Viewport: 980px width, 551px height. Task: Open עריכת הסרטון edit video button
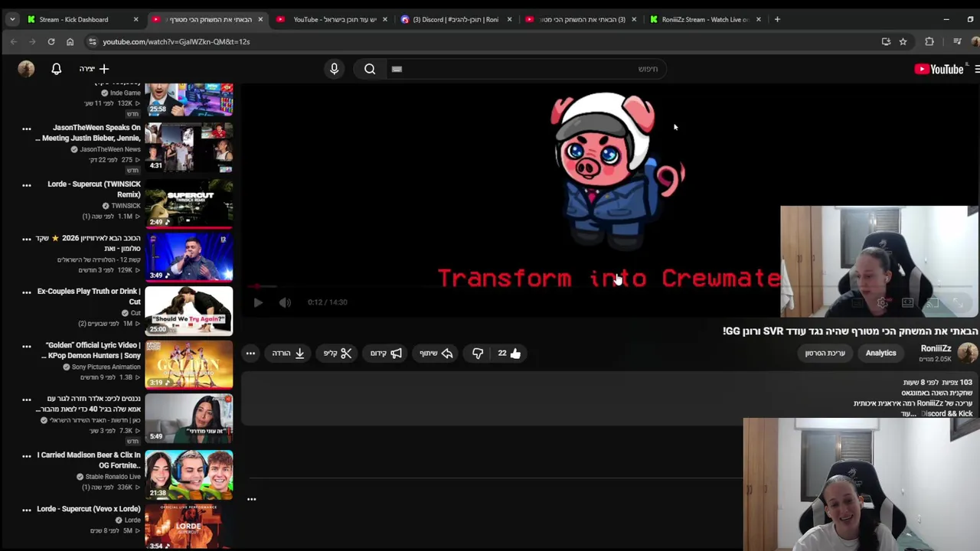tap(825, 353)
